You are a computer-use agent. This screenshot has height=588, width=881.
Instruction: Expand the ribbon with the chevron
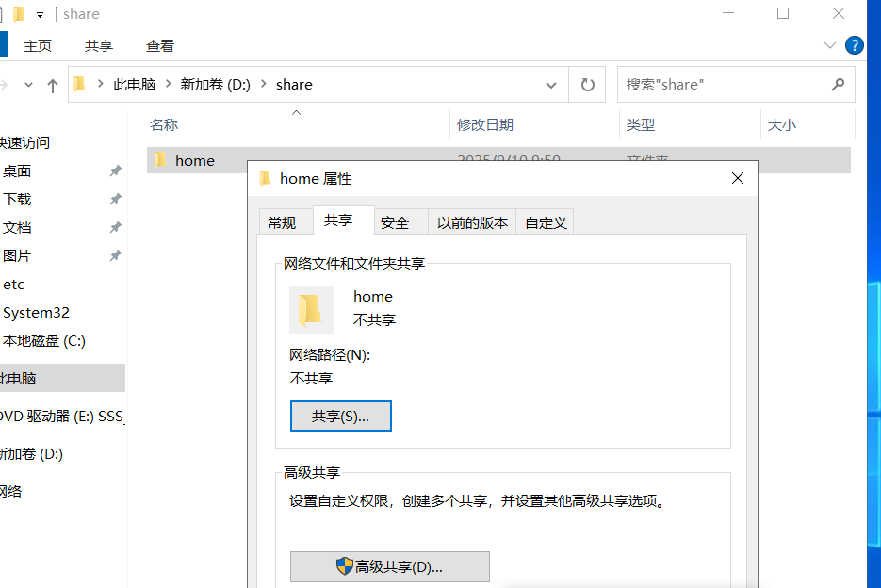pos(830,45)
